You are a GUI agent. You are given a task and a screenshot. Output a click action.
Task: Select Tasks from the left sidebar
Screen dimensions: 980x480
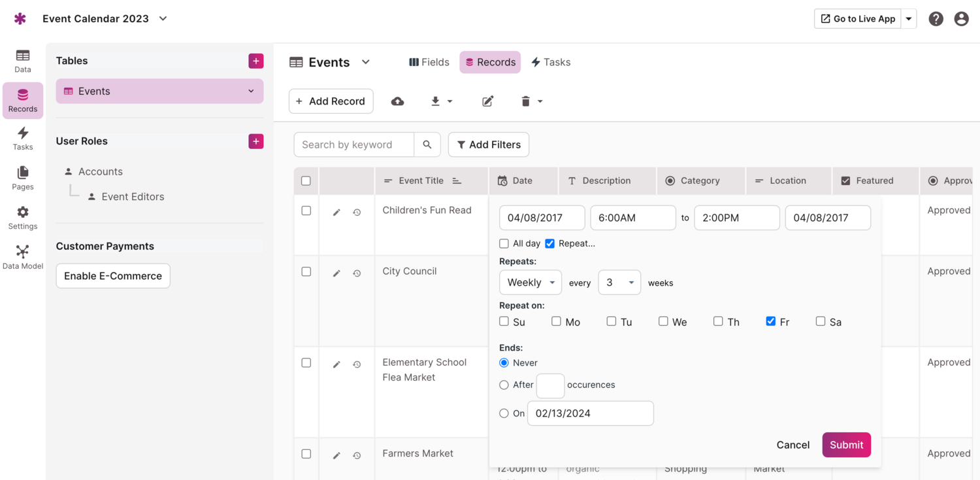pos(22,137)
